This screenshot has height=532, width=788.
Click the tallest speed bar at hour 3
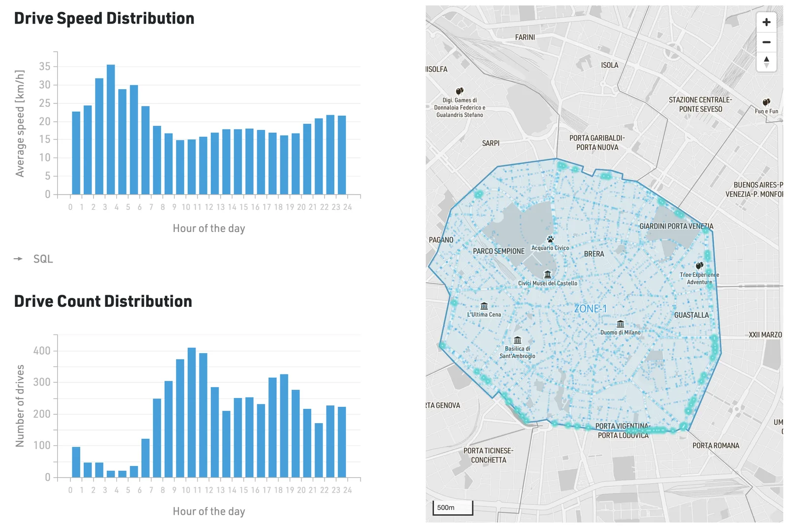[111, 130]
